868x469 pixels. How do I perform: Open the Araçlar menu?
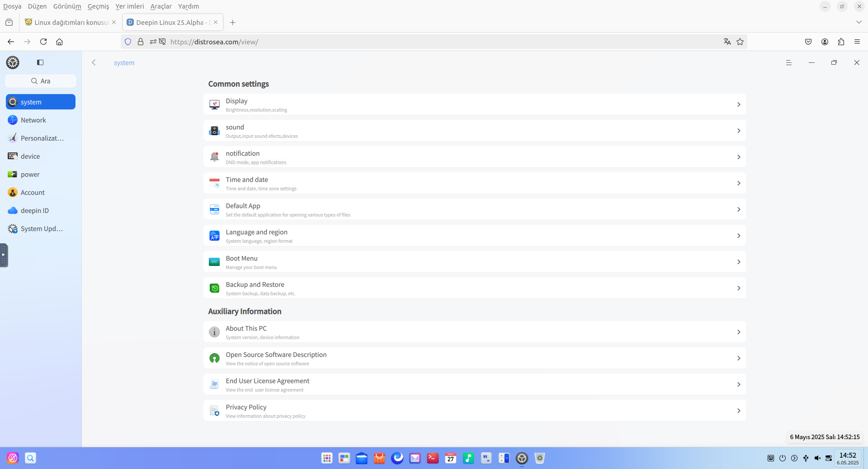pyautogui.click(x=161, y=6)
